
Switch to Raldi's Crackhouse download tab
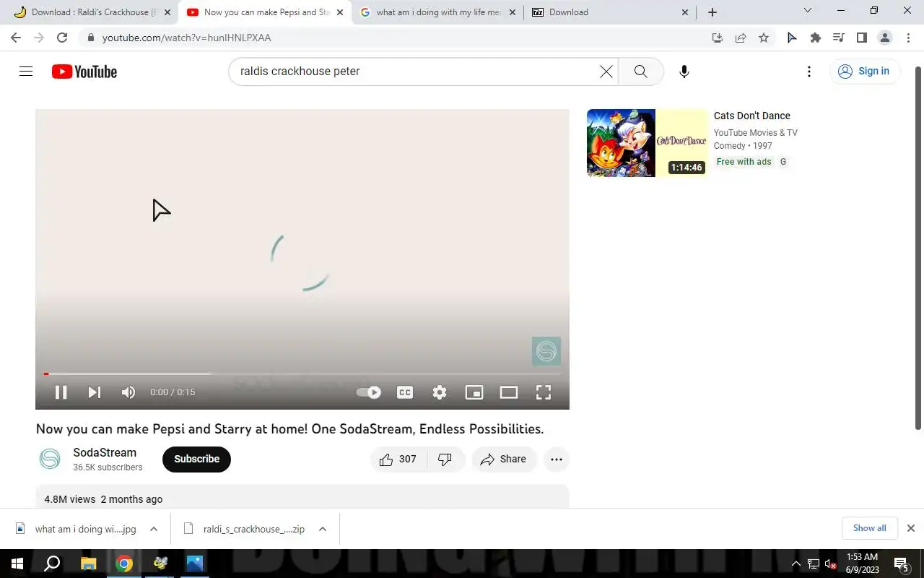pos(91,12)
